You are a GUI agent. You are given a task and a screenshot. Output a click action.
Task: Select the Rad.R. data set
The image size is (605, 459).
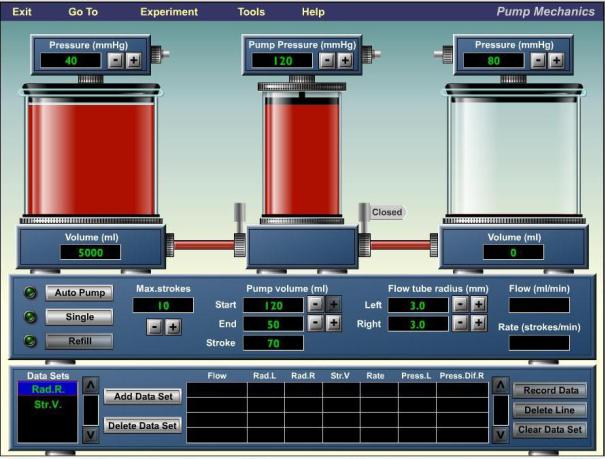pyautogui.click(x=47, y=389)
